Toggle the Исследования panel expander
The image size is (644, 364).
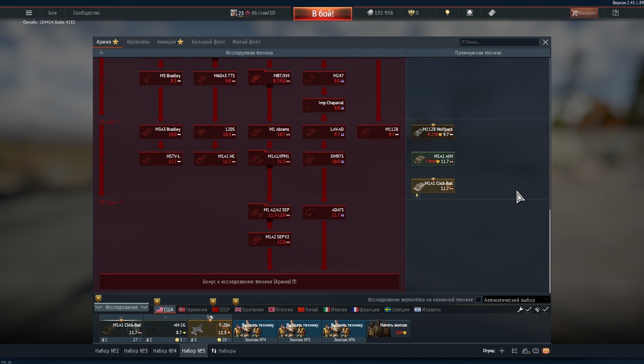coord(121,307)
